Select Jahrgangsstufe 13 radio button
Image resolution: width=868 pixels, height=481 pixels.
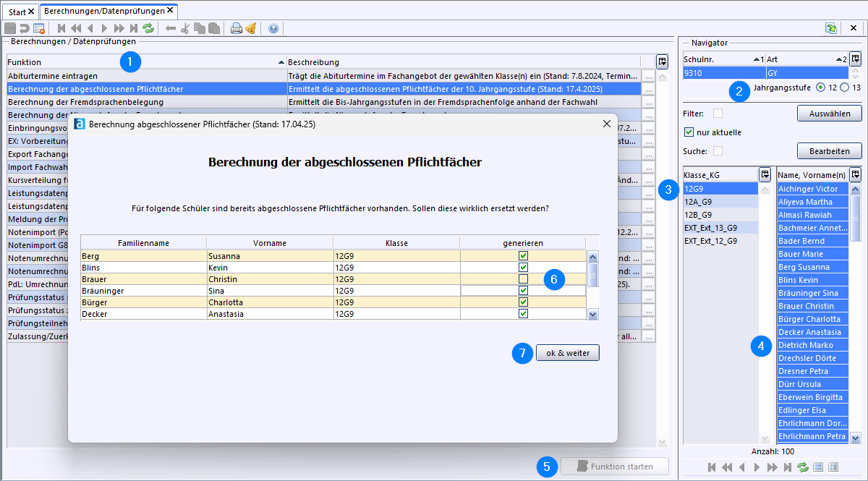tap(844, 88)
